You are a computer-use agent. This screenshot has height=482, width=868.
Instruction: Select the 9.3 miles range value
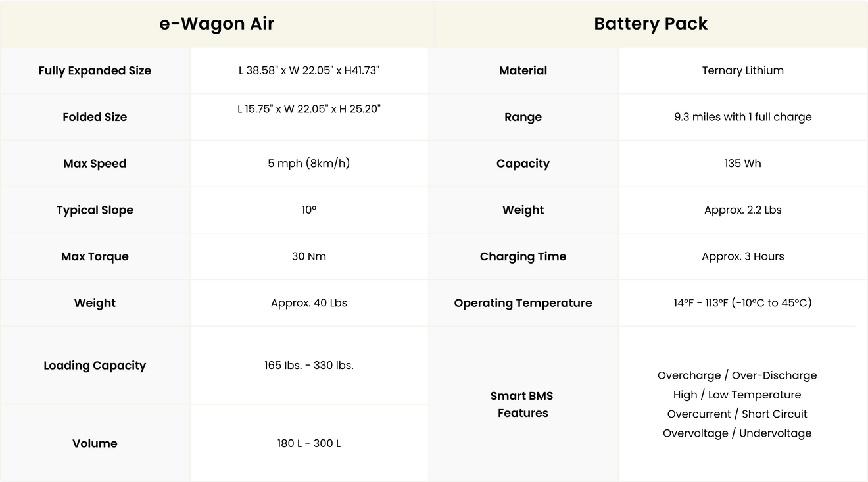tap(742, 117)
